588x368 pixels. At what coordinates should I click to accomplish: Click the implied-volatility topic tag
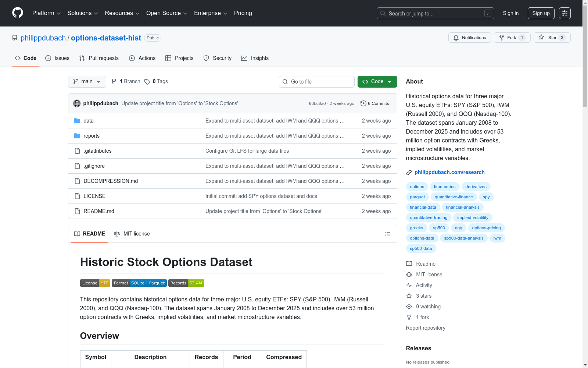coord(473,217)
